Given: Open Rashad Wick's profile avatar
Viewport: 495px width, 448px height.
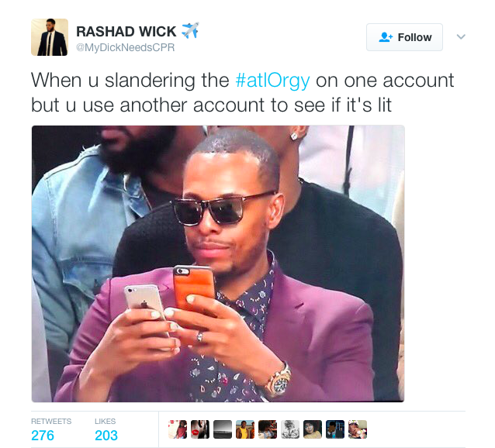Looking at the screenshot, I should click(50, 37).
